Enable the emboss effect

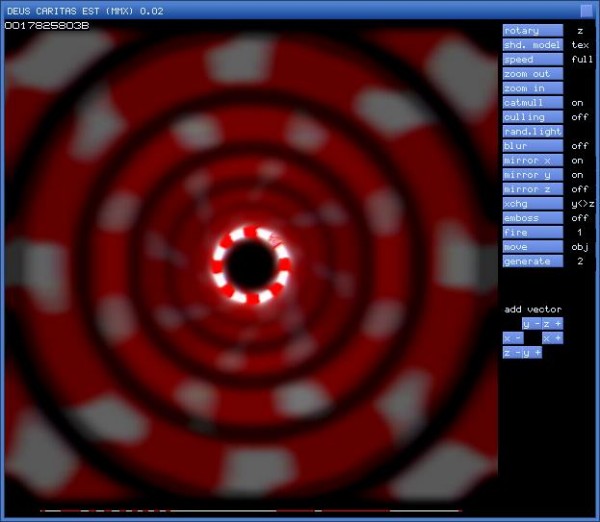point(532,218)
